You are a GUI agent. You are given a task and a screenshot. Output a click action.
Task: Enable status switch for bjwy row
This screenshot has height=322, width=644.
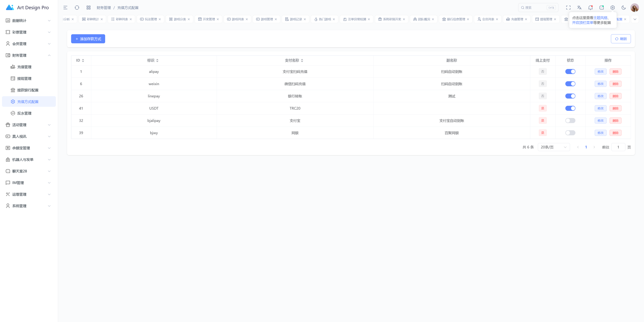(x=570, y=133)
